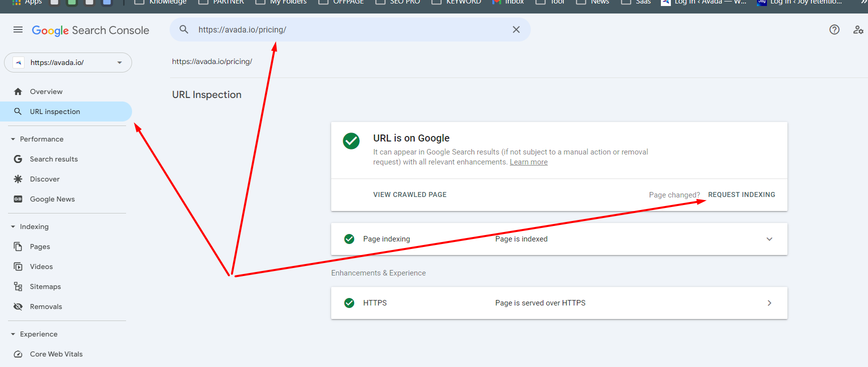Open the OFFPAGE bookmark folder
This screenshot has width=868, height=367.
coord(341,2)
